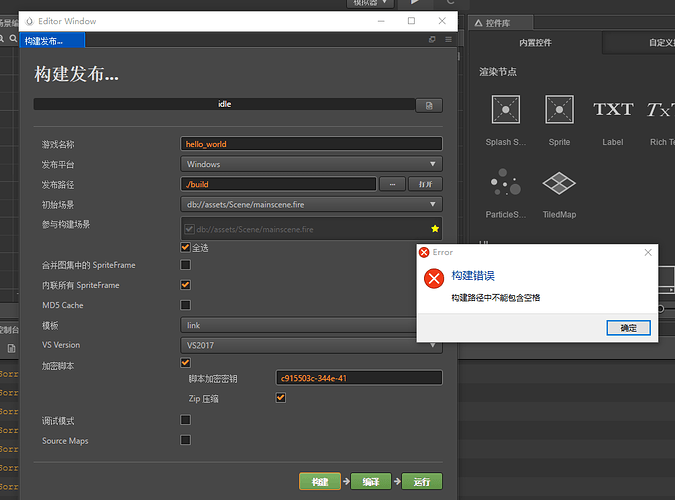This screenshot has width=675, height=500.
Task: Select the TiledMap node icon
Action: coord(559,183)
